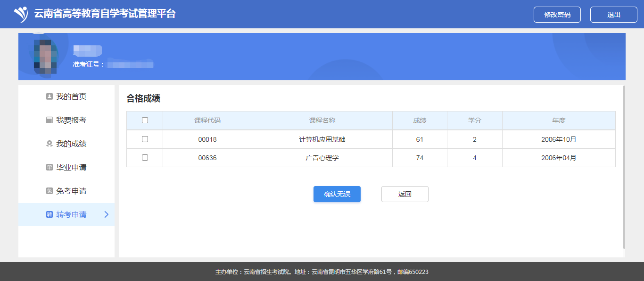Click the 转考申请 transfer icon
The width and height of the screenshot is (644, 281).
tap(49, 215)
